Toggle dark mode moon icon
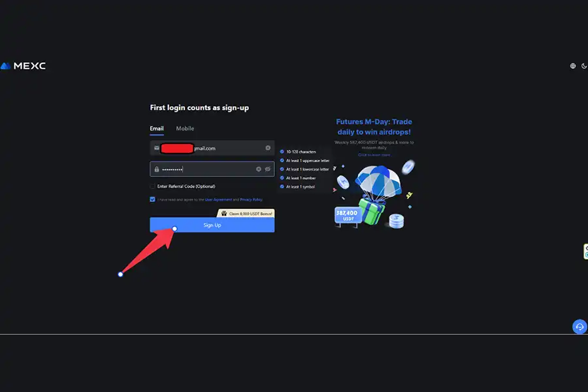 pyautogui.click(x=584, y=66)
